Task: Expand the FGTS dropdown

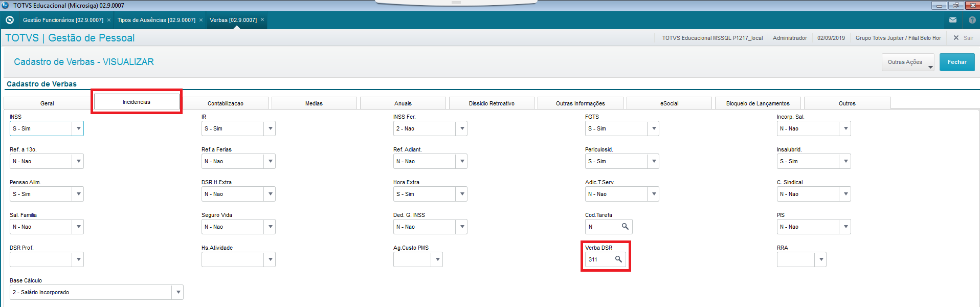Action: click(x=654, y=128)
